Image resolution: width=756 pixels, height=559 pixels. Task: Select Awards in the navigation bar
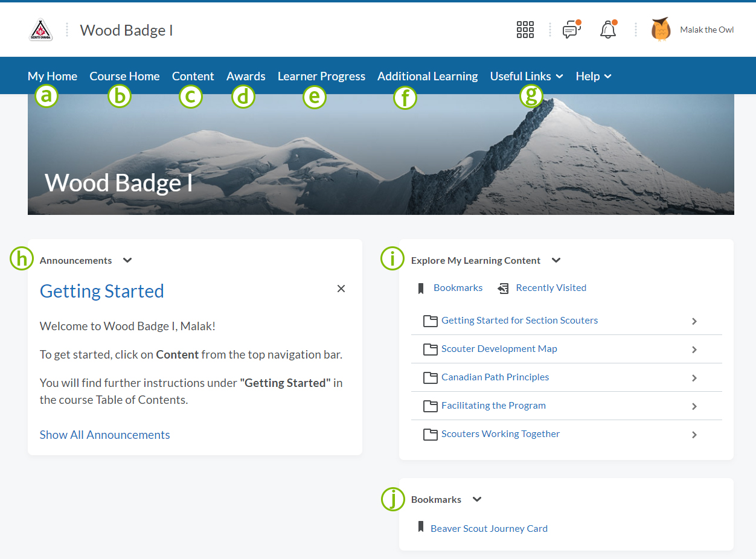click(x=246, y=76)
